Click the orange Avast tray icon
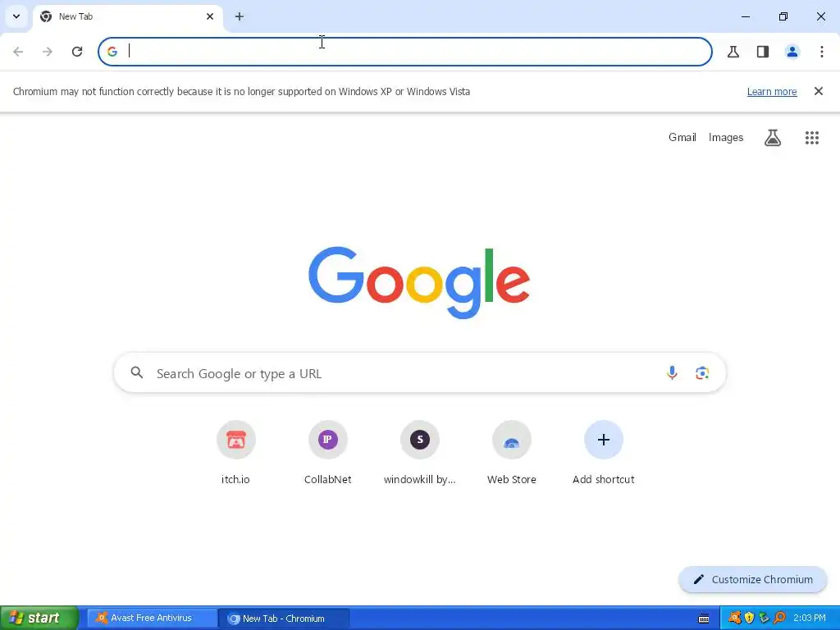This screenshot has height=630, width=840. [734, 619]
